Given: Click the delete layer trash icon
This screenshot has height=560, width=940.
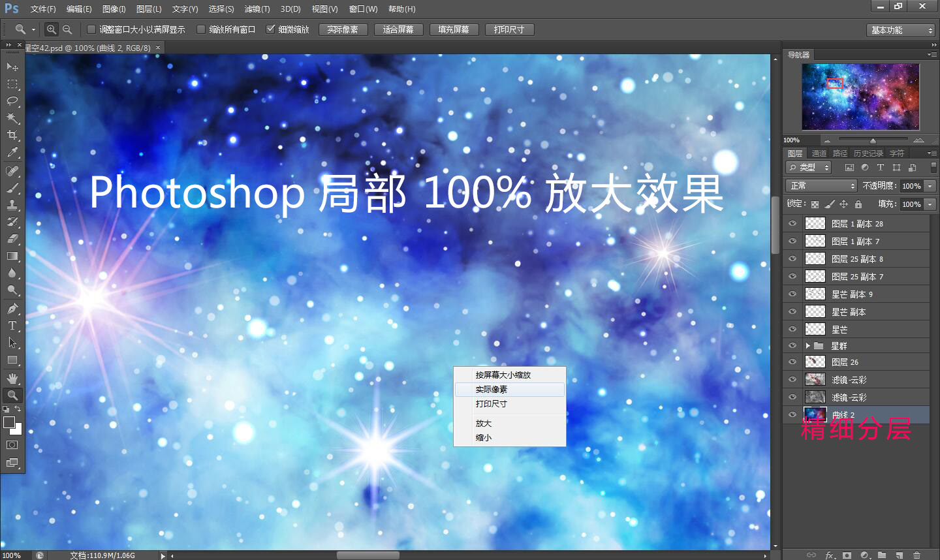Looking at the screenshot, I should pyautogui.click(x=916, y=555).
